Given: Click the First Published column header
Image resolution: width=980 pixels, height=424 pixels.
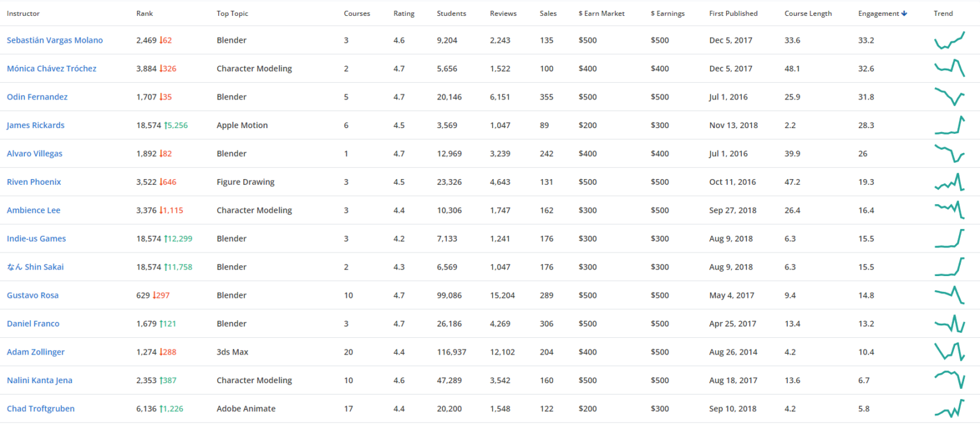Looking at the screenshot, I should 733,13.
